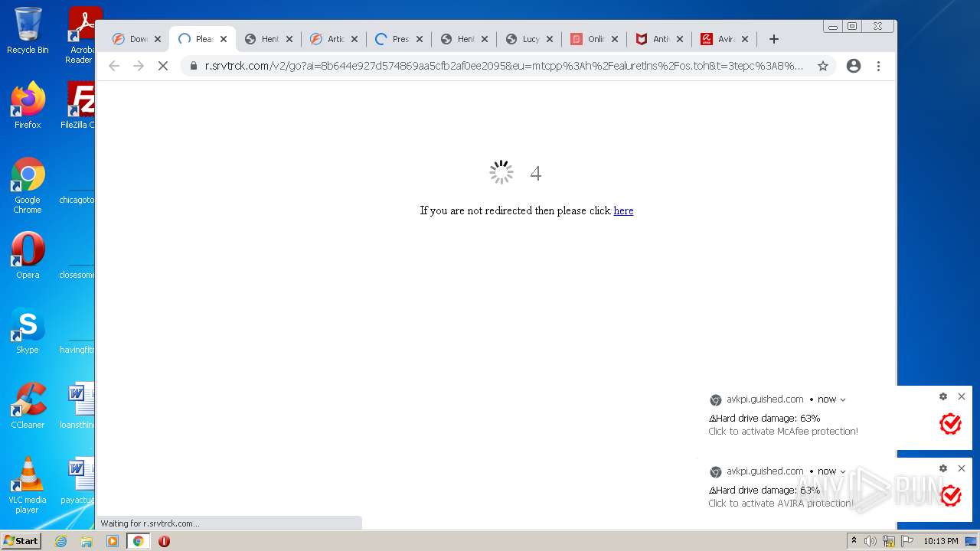Screen dimensions: 980x551
Task: Open the Opera taskbar icon
Action: click(164, 541)
